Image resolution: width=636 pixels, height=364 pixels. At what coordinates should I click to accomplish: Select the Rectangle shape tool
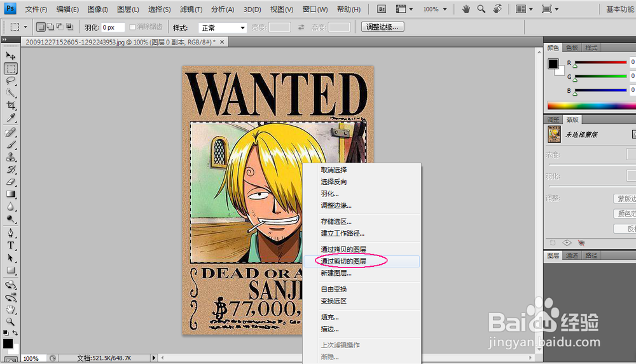point(11,271)
